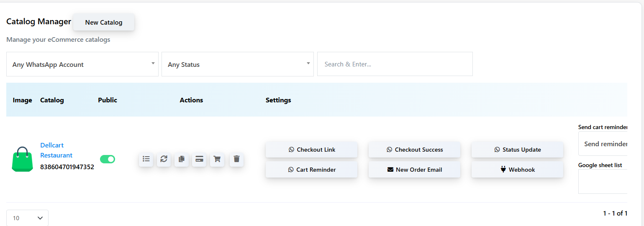Open the New Order Email settings
Screen dimensions: 644x226
414,170
